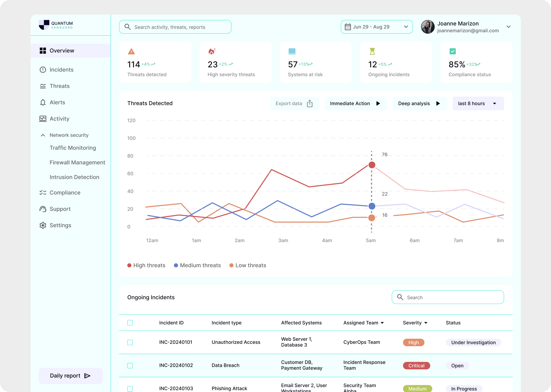
Task: Toggle the select-all checkbox in table header
Action: coord(130,322)
